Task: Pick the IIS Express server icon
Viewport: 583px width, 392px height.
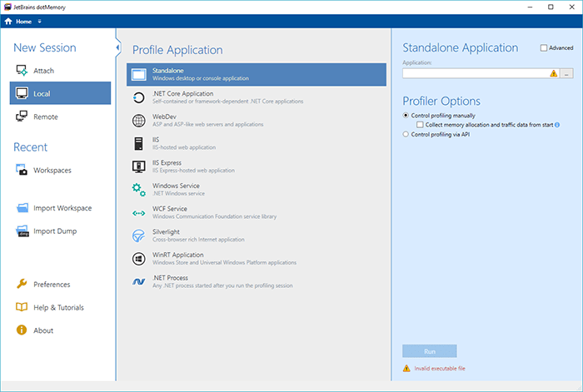Action: point(139,166)
